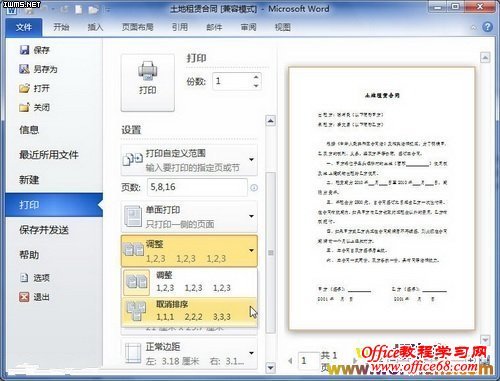Click the large Print (打印) button
This screenshot has height=381, width=500.
click(x=148, y=83)
